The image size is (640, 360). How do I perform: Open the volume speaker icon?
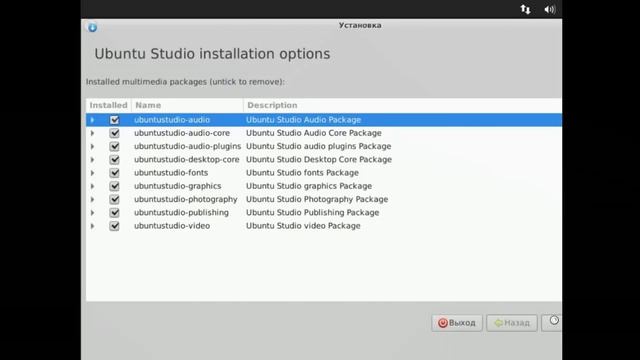(549, 9)
